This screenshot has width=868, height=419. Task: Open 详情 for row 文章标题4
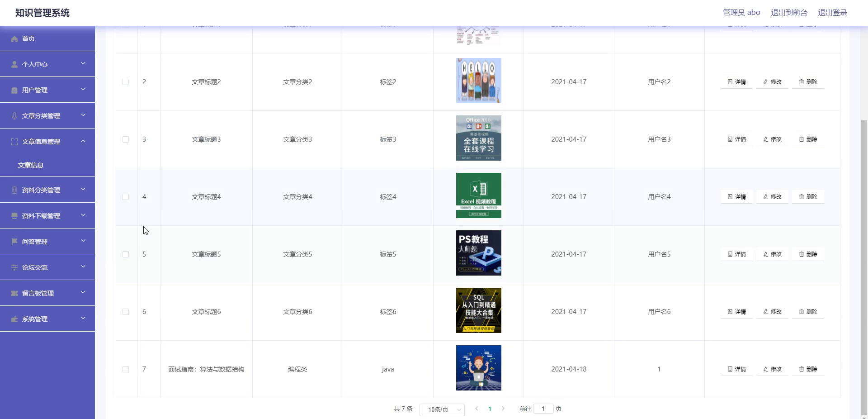pyautogui.click(x=736, y=197)
